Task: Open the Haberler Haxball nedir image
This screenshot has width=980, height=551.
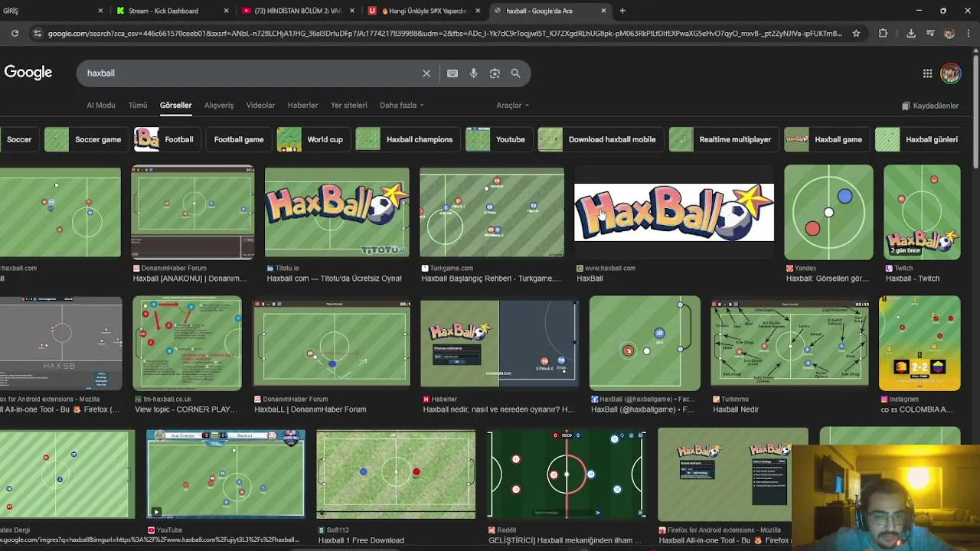Action: point(498,344)
